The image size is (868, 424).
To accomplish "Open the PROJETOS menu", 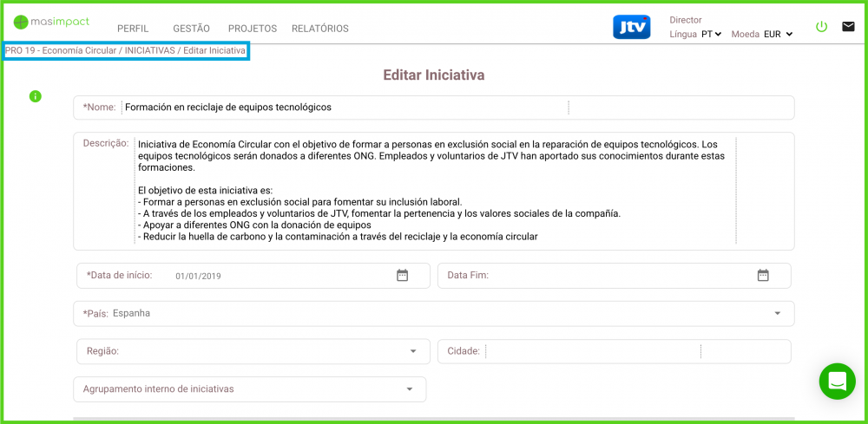I will click(253, 29).
